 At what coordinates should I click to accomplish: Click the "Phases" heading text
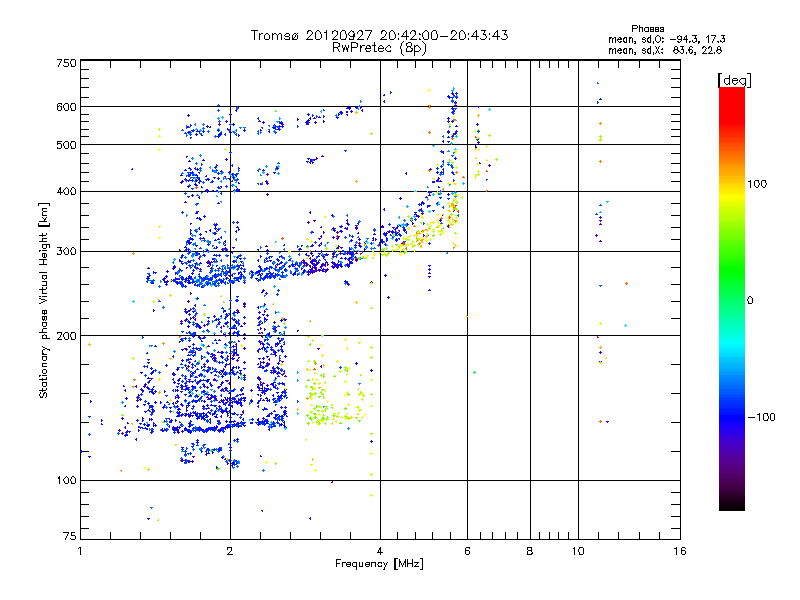click(647, 29)
